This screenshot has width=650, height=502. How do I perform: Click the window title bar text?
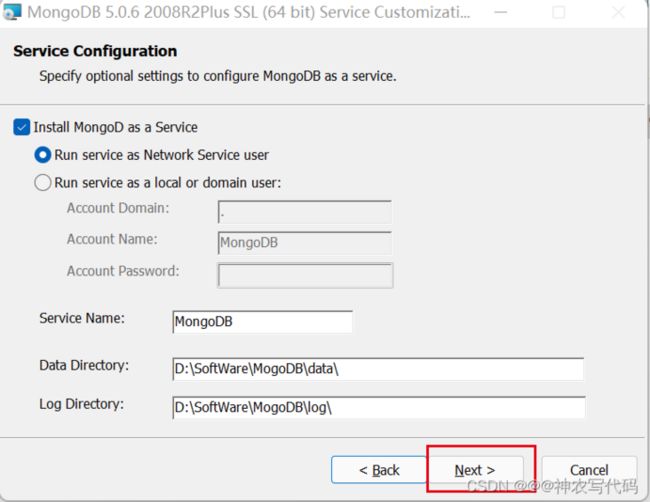(x=249, y=12)
